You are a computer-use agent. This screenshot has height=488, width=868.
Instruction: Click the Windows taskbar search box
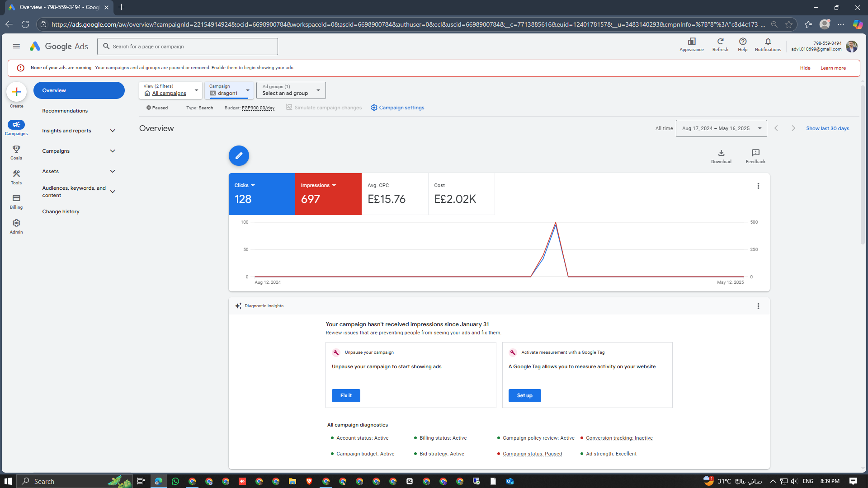tap(75, 481)
